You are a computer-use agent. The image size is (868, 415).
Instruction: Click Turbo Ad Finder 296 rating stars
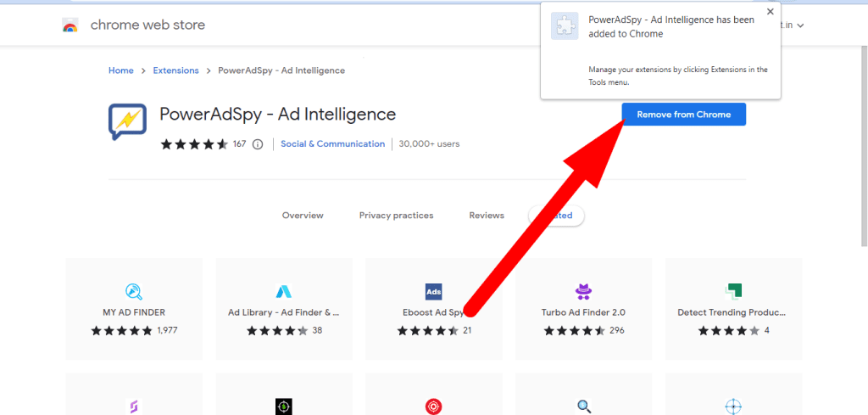pos(574,331)
